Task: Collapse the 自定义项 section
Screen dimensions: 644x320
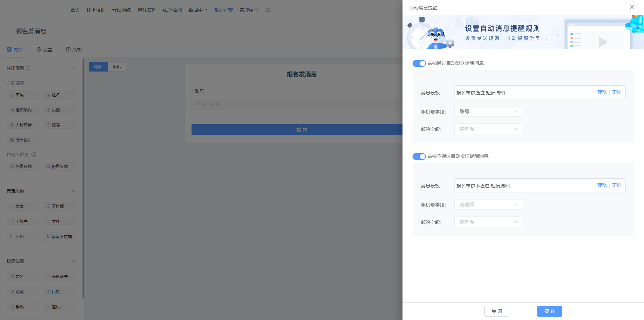Action: click(74, 191)
